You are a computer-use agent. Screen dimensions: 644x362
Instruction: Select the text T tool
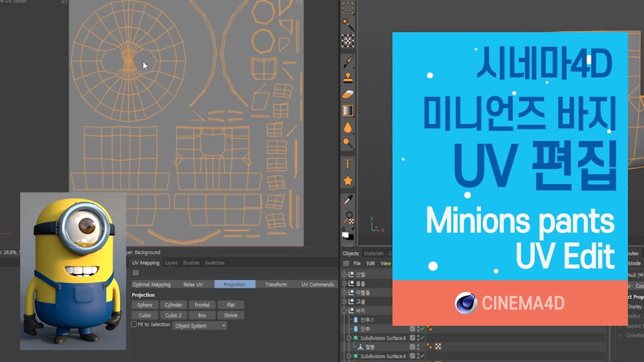point(348,164)
